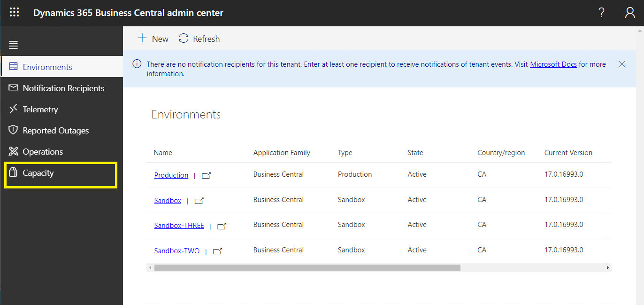The height and width of the screenshot is (305, 644).
Task: Select Environments in the sidebar
Action: [x=61, y=67]
